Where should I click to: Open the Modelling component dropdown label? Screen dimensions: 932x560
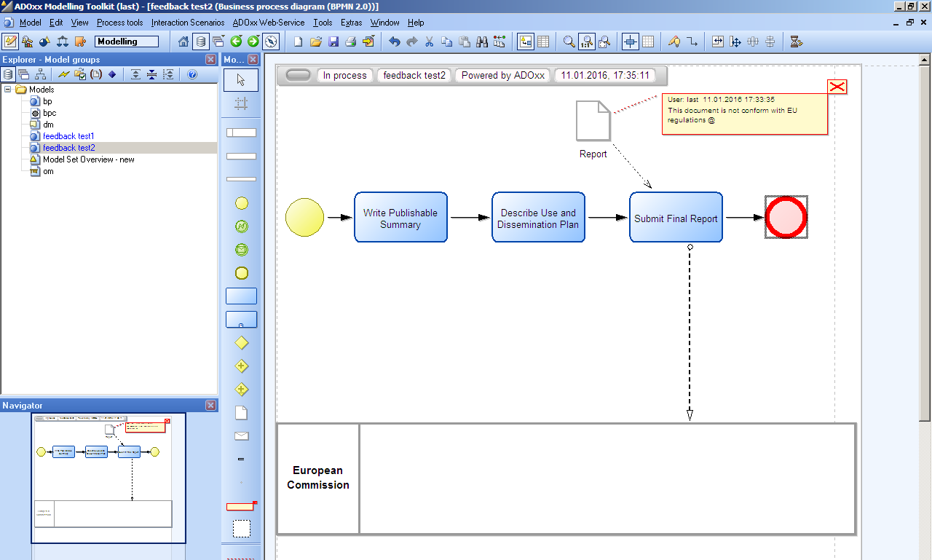pyautogui.click(x=127, y=42)
